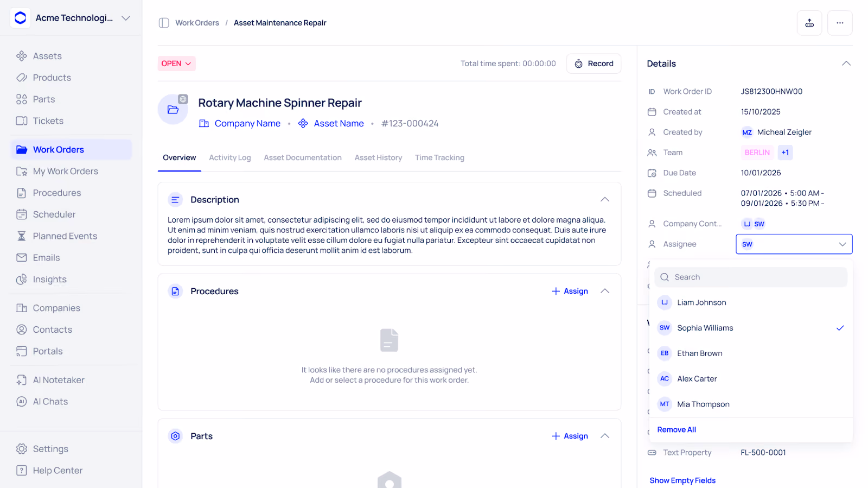The image size is (868, 488).
Task: Click the assignee Search field
Action: point(751,277)
